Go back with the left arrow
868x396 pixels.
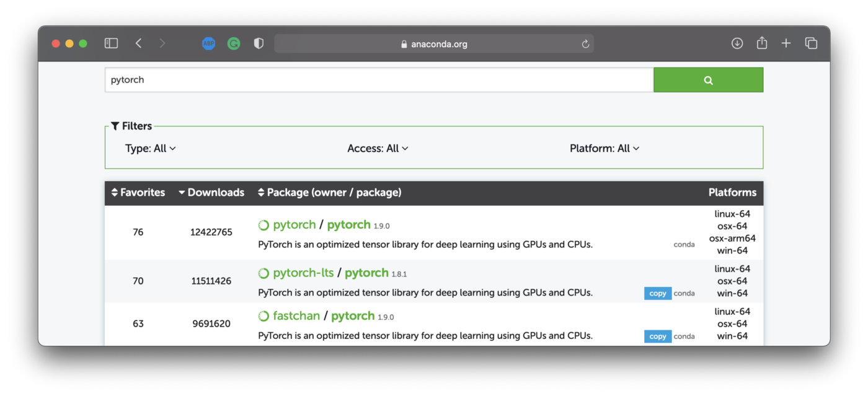pos(139,43)
